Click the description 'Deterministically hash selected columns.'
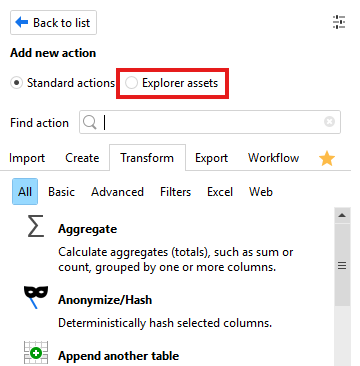 point(165,323)
